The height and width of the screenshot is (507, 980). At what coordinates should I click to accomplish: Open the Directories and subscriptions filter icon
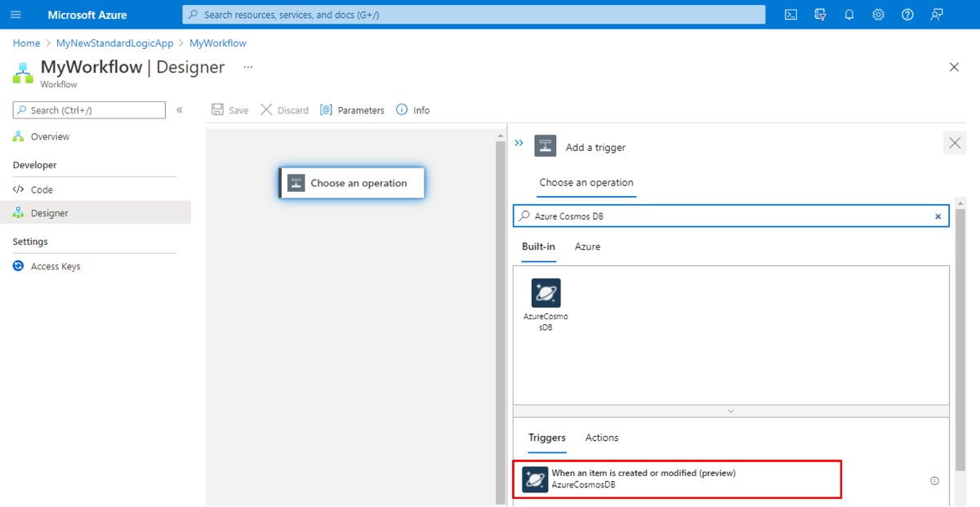(820, 15)
